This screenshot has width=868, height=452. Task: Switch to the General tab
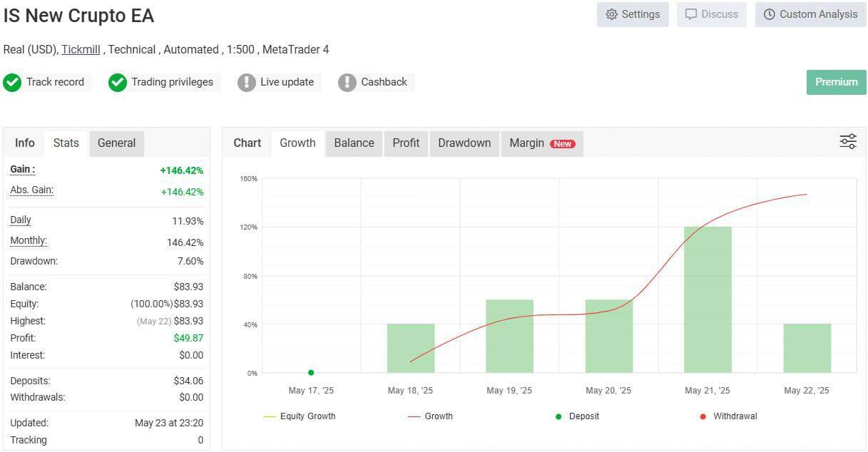116,143
